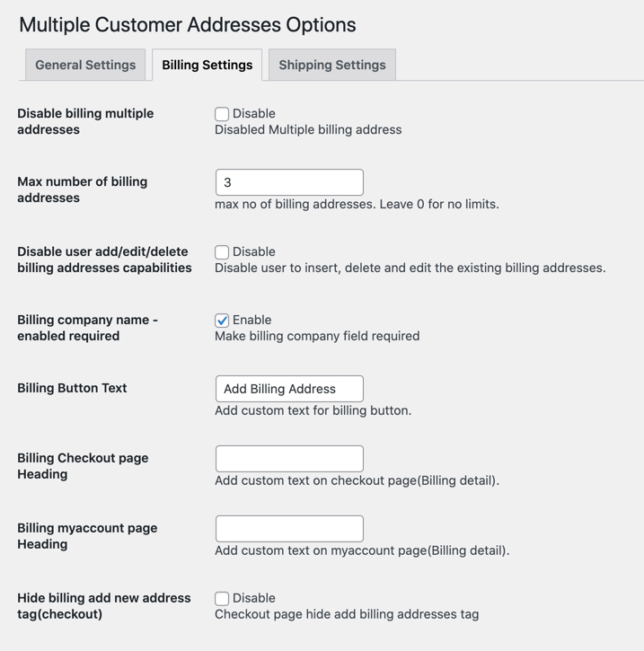Viewport: 644px width, 651px height.
Task: Select the Billing Settings tab
Action: click(x=207, y=65)
